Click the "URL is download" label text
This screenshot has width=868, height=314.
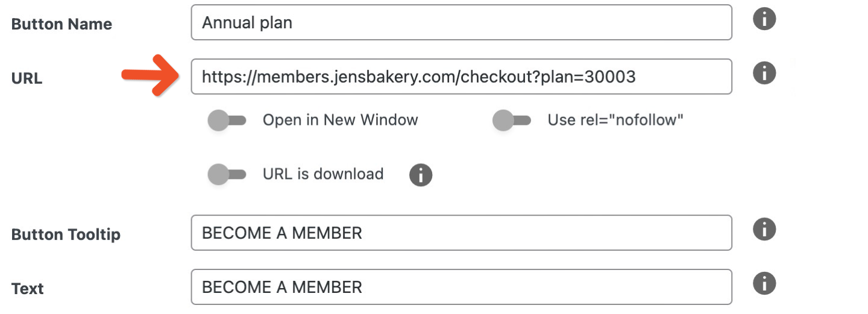pyautogui.click(x=323, y=174)
